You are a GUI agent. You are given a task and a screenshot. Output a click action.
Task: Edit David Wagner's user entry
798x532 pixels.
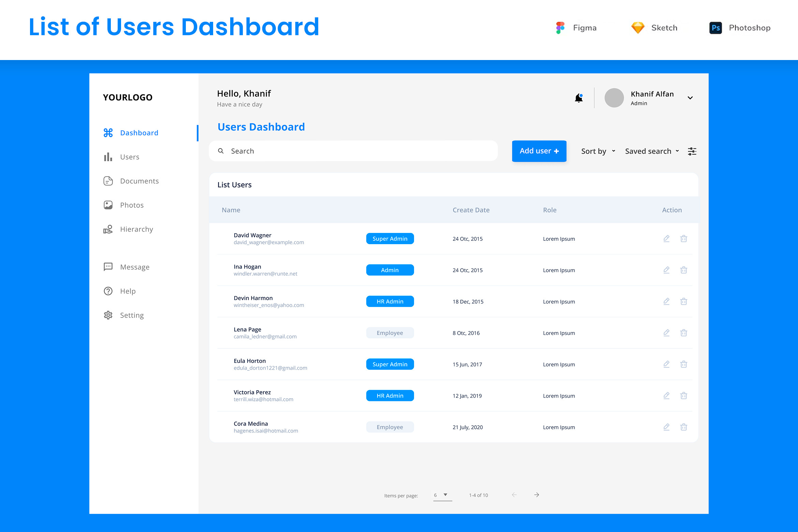click(x=666, y=239)
